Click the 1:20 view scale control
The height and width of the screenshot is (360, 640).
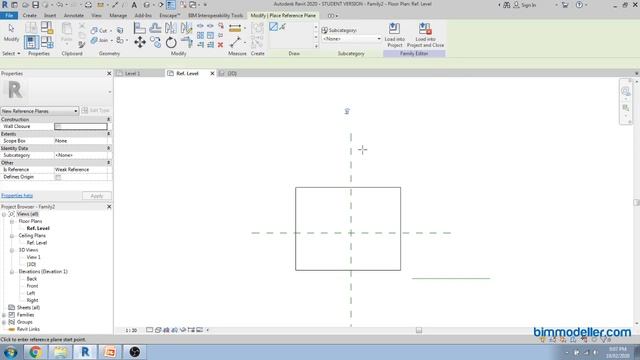click(131, 330)
